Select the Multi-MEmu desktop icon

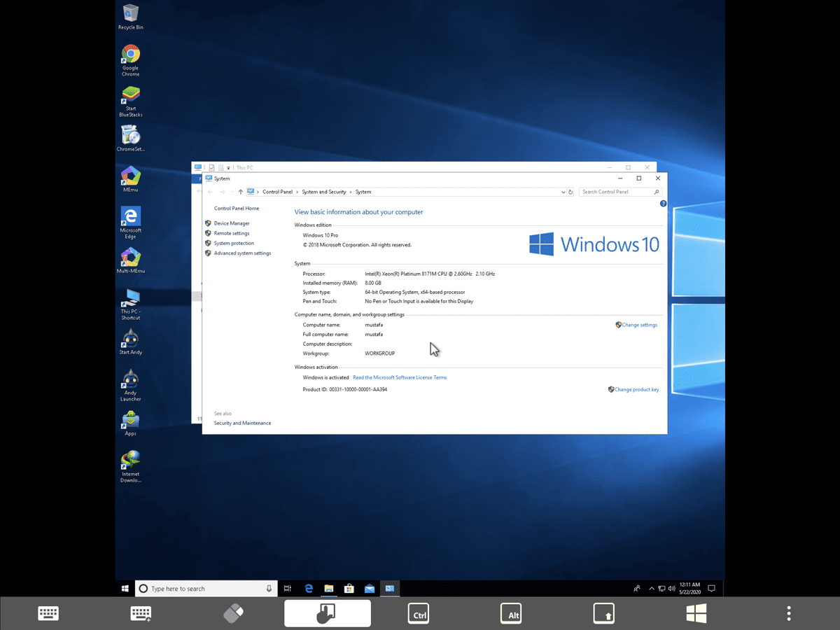tap(130, 260)
